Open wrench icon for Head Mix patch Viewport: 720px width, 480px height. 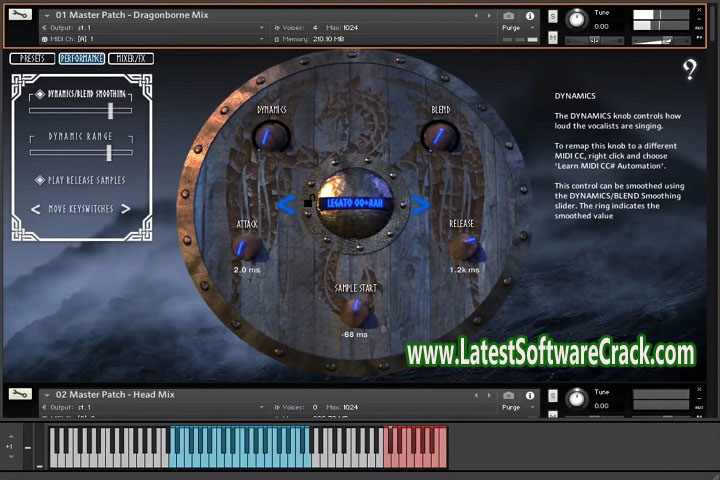pyautogui.click(x=20, y=394)
